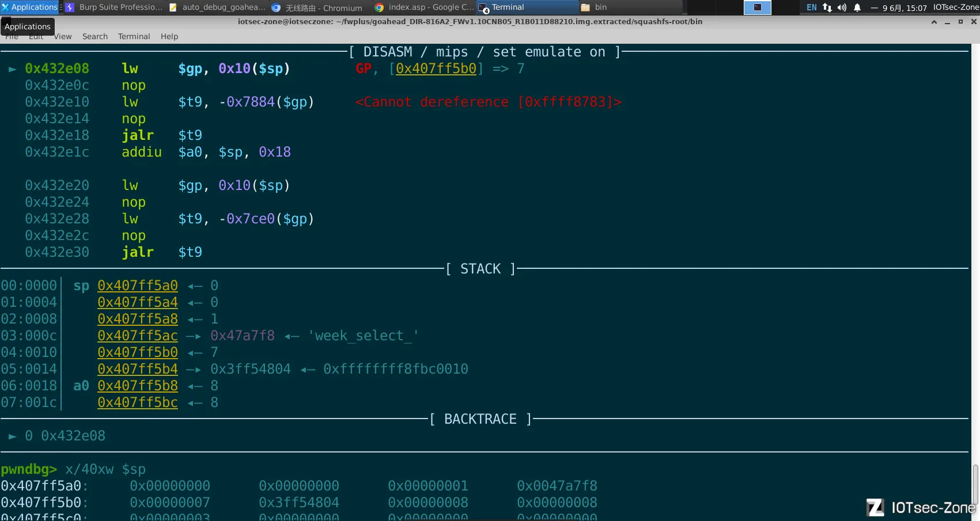Click the pwndbg prompt command line
Image resolution: width=980 pixels, height=521 pixels.
pyautogui.click(x=73, y=469)
